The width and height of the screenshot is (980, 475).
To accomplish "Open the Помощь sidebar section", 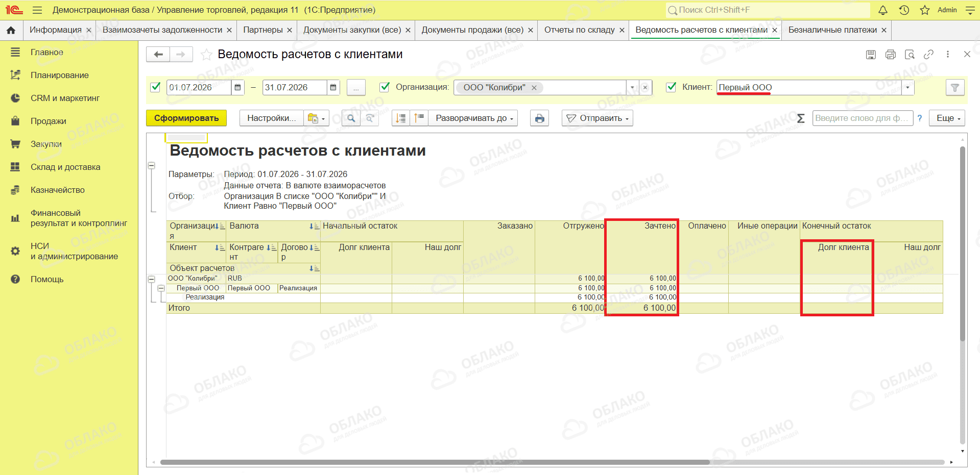I will [47, 279].
